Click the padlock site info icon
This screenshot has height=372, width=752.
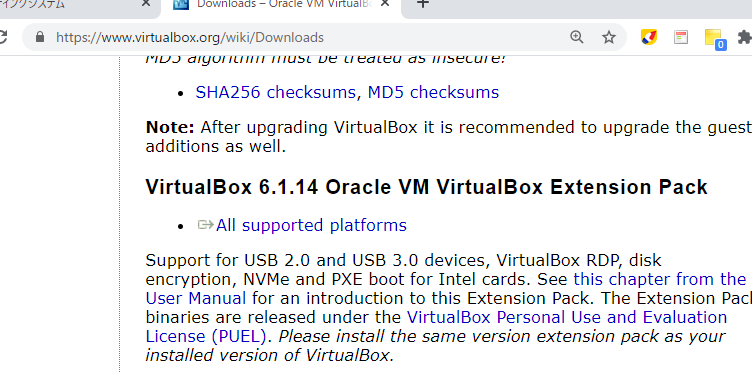click(x=40, y=37)
